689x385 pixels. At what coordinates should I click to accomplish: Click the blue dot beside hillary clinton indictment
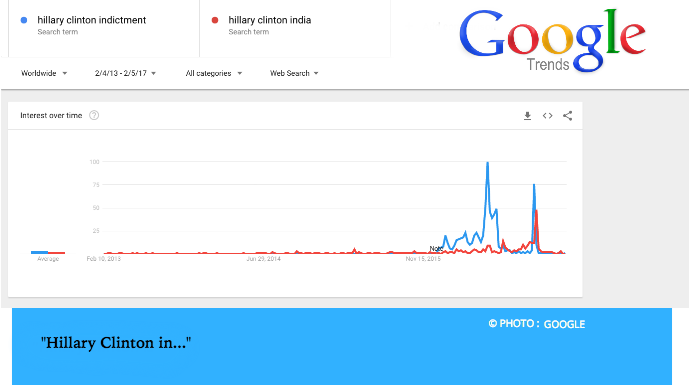[24, 20]
